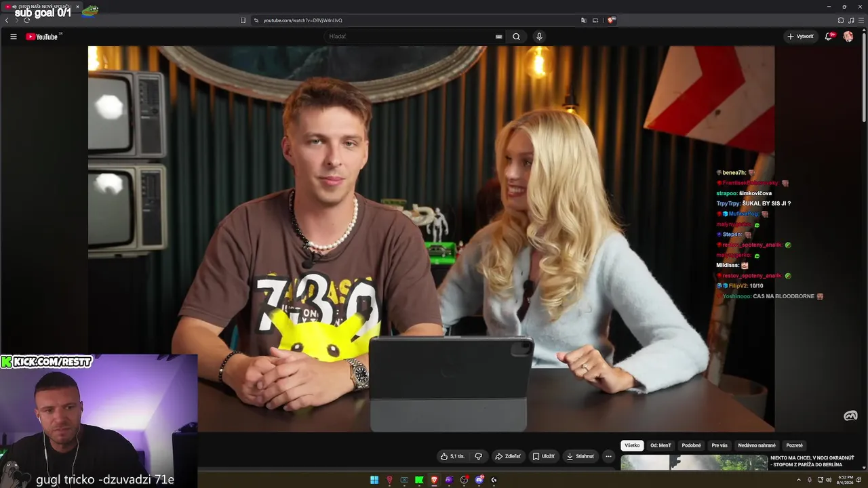Viewport: 868px width, 488px height.
Task: Select the Pre vás filter chip
Action: [719, 445]
